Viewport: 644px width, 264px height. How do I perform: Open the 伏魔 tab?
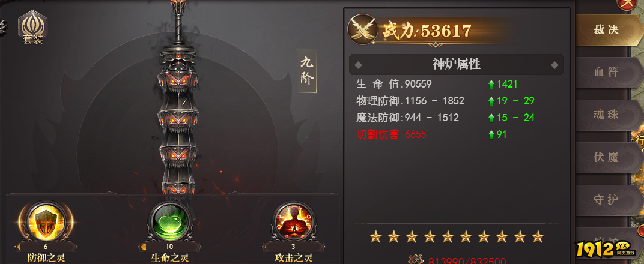(x=607, y=157)
